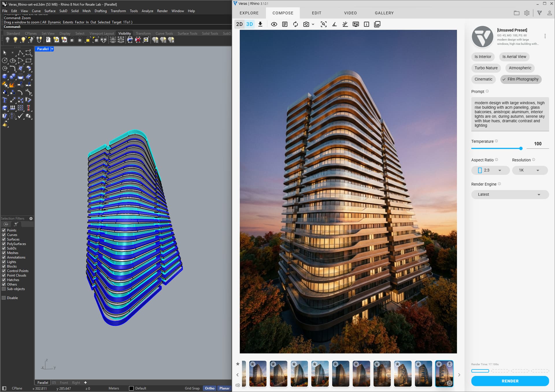Click the download image icon in Veras

pyautogui.click(x=260, y=24)
